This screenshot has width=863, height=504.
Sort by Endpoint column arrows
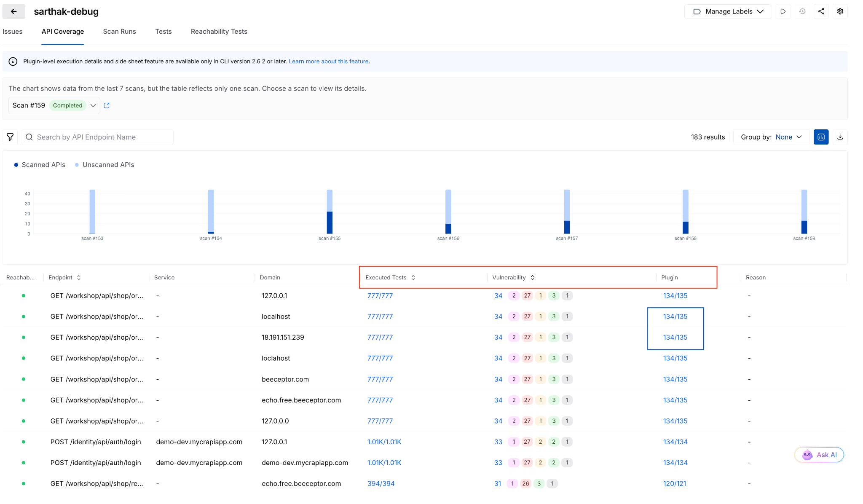click(79, 277)
